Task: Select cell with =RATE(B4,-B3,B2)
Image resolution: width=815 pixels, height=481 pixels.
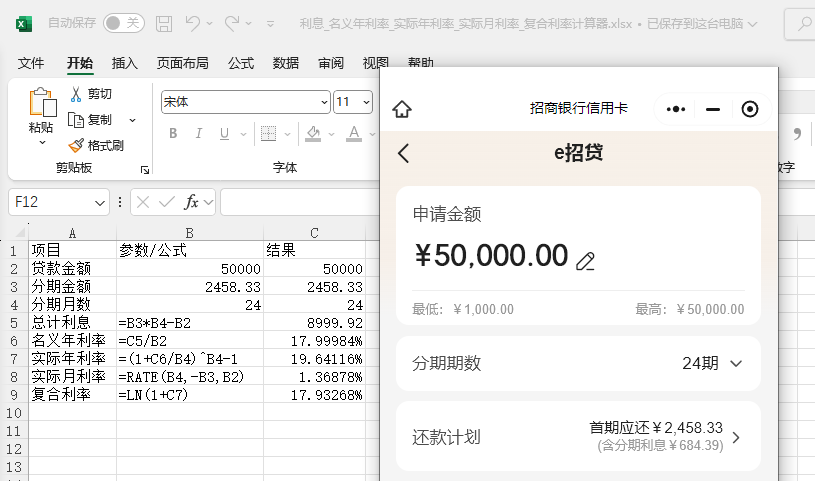Action: [x=190, y=376]
